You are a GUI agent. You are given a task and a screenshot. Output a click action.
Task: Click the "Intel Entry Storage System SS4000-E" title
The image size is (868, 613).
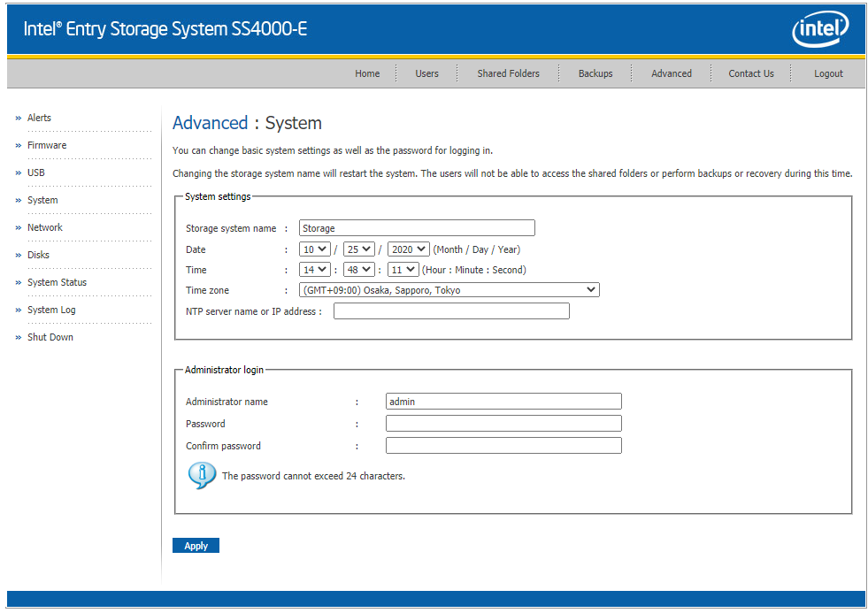[x=165, y=29]
